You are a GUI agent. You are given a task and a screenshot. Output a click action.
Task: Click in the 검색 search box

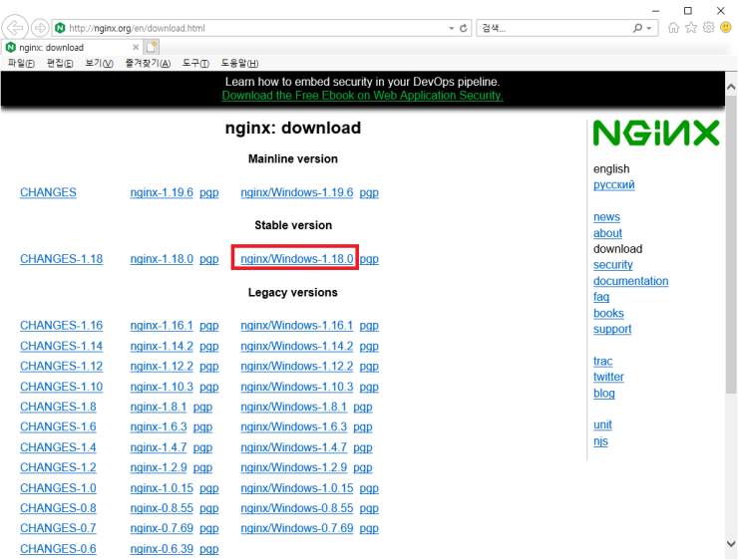click(553, 28)
